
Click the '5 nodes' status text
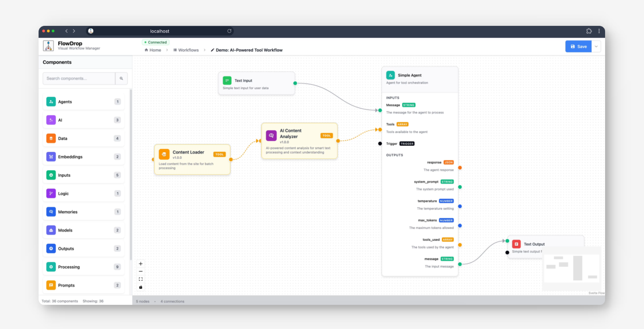coord(143,301)
